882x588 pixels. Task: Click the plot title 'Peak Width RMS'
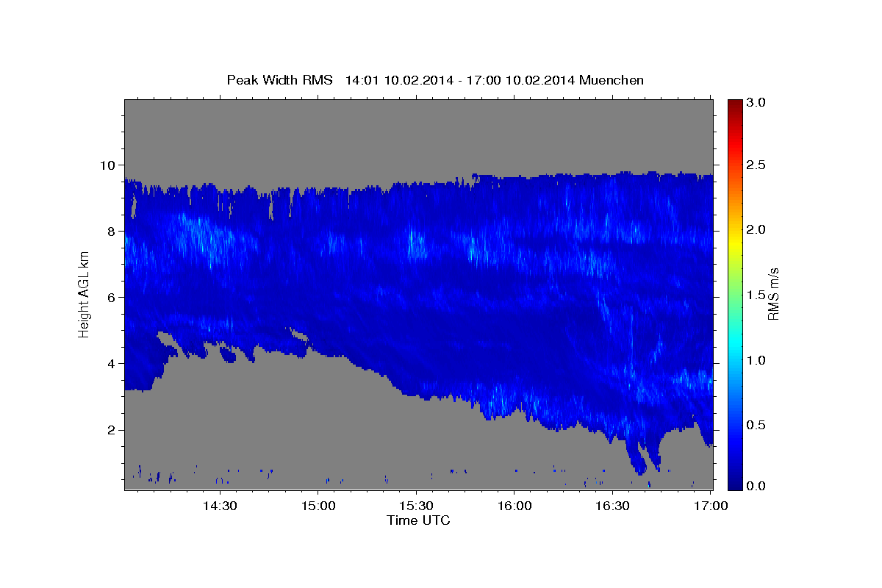(x=279, y=80)
